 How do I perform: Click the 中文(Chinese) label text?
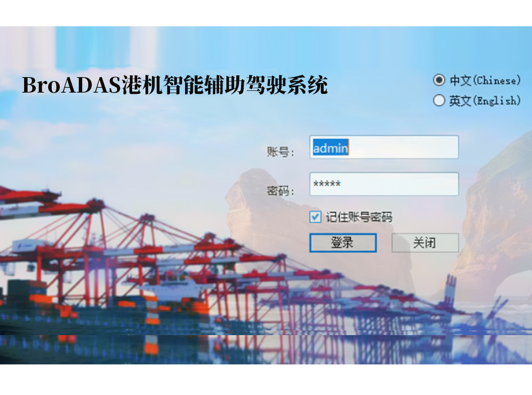click(485, 81)
